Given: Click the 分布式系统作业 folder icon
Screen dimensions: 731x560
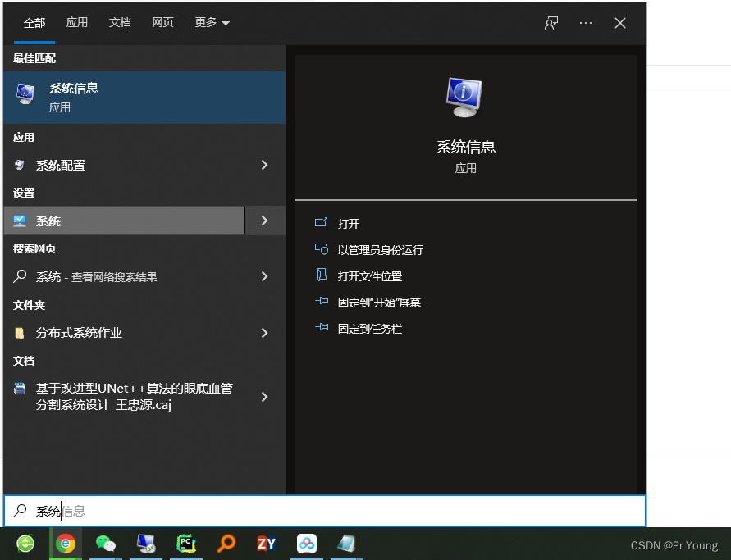Looking at the screenshot, I should click(x=19, y=333).
